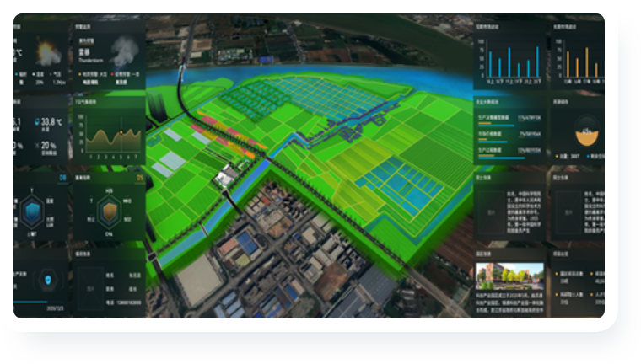Select the white building on the map
Screen dimensions: 641x364
(x=226, y=177)
